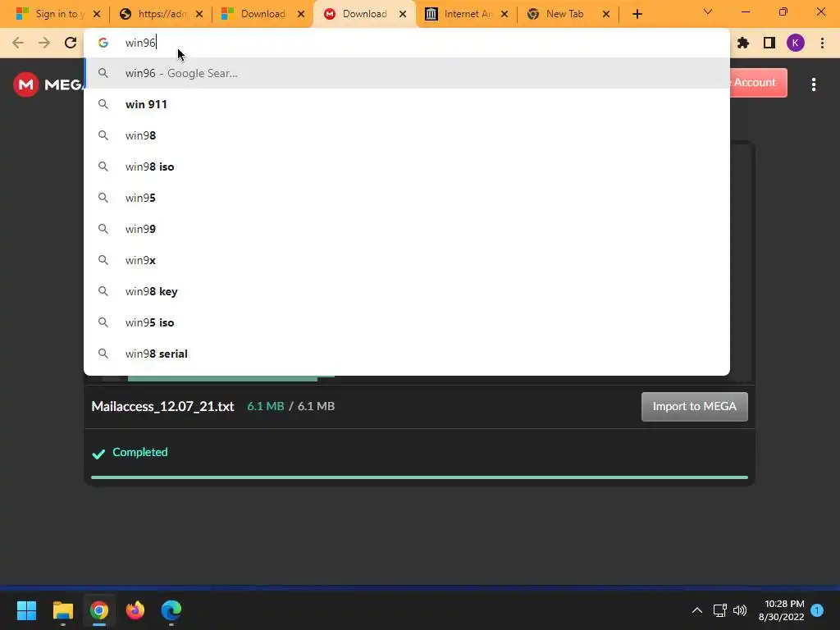Show hidden system tray icons
840x630 pixels.
pos(697,610)
